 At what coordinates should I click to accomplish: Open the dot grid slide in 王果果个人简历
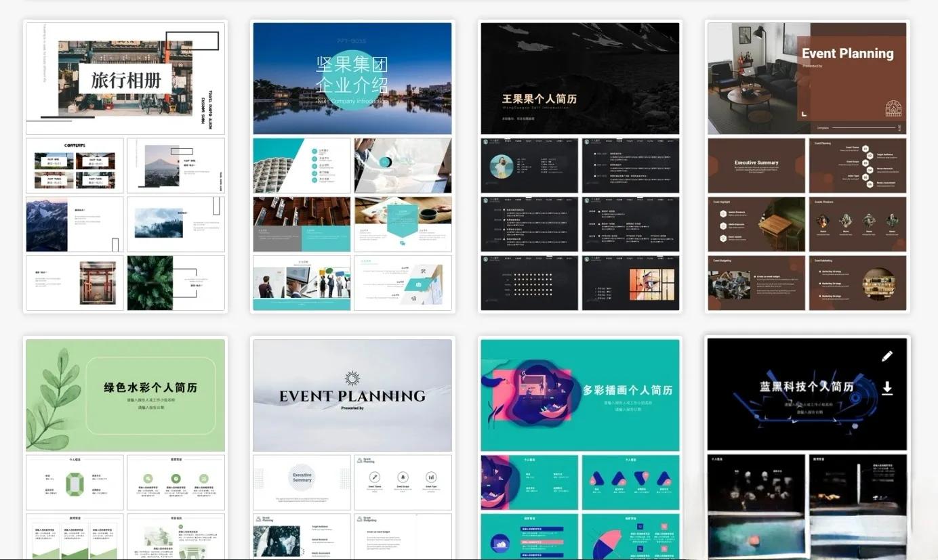529,283
